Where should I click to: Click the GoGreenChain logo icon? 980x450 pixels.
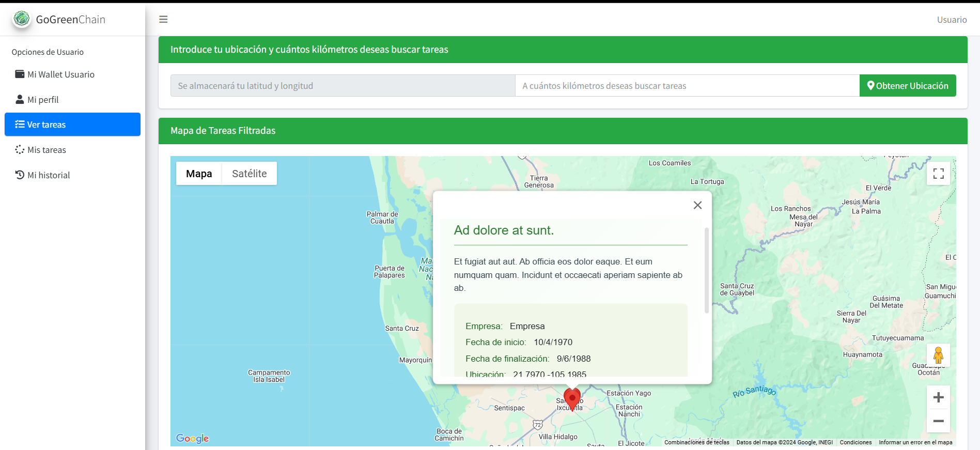coord(22,19)
